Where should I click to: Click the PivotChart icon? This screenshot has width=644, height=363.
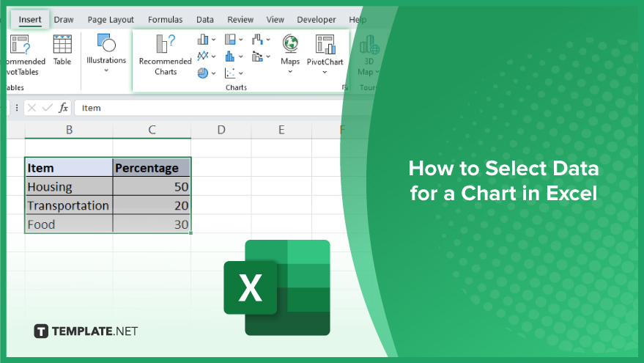pyautogui.click(x=325, y=45)
